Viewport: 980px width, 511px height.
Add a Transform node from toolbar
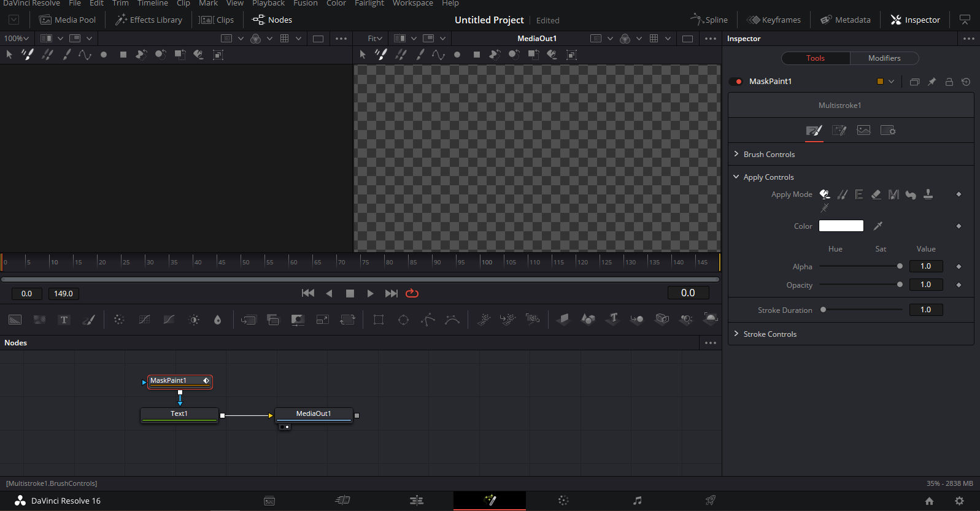click(347, 320)
